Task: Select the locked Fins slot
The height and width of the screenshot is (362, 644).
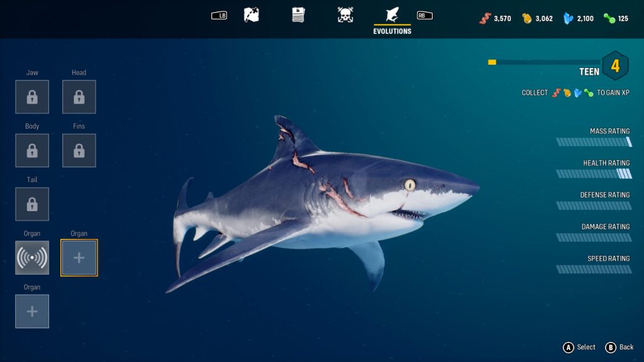Action: (79, 151)
